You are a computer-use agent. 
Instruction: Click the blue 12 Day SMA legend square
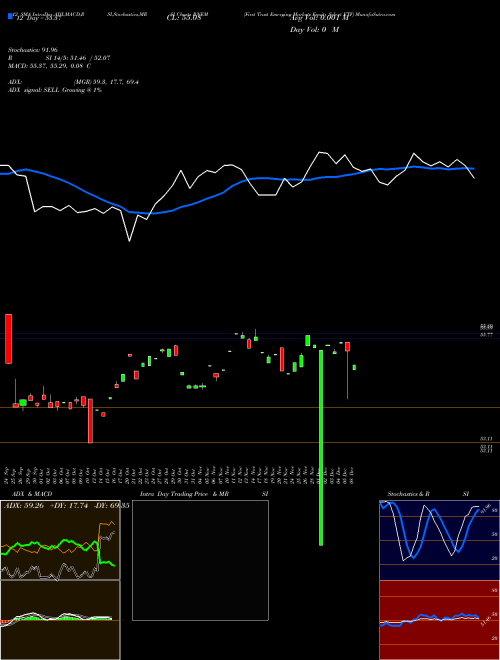10,16
